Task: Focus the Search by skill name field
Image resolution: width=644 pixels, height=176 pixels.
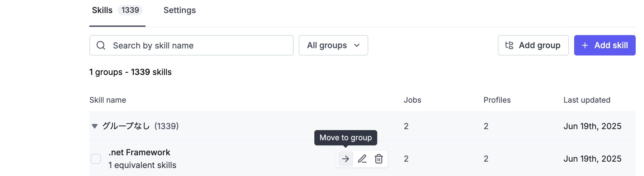Action: pos(191,45)
